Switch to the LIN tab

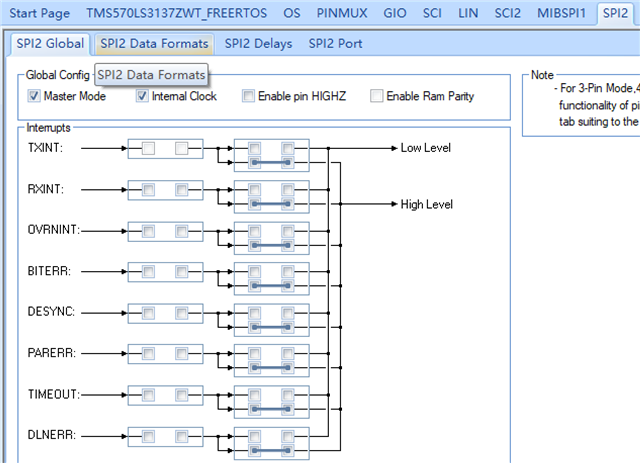coord(468,13)
